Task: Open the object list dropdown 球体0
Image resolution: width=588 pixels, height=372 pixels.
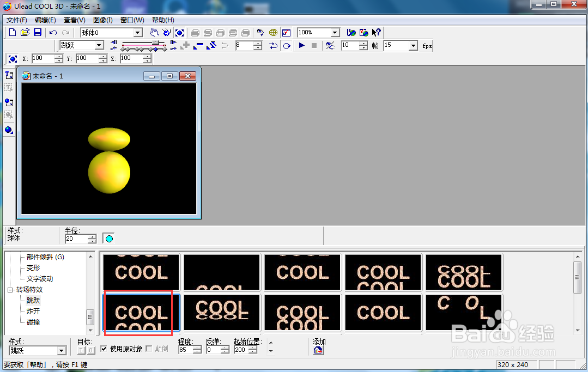Action: point(138,33)
